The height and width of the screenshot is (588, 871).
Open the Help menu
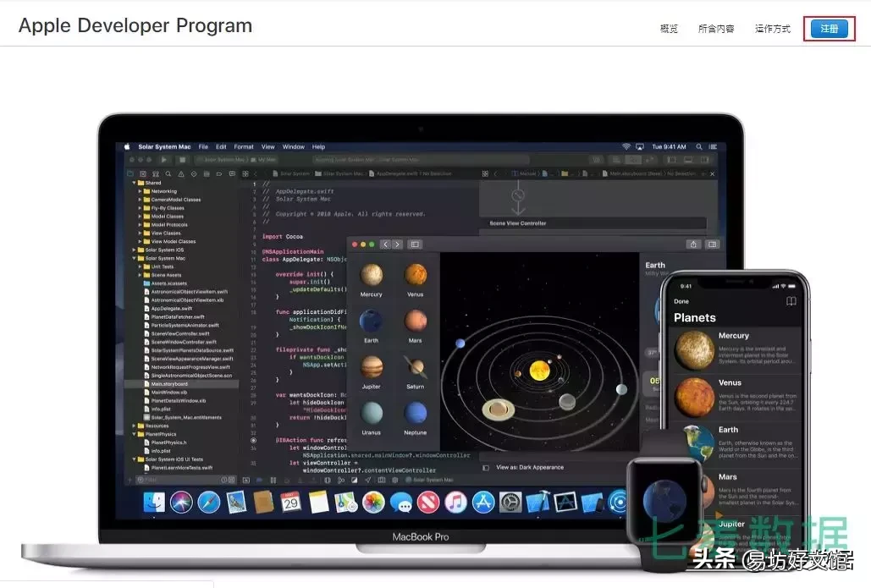(318, 146)
